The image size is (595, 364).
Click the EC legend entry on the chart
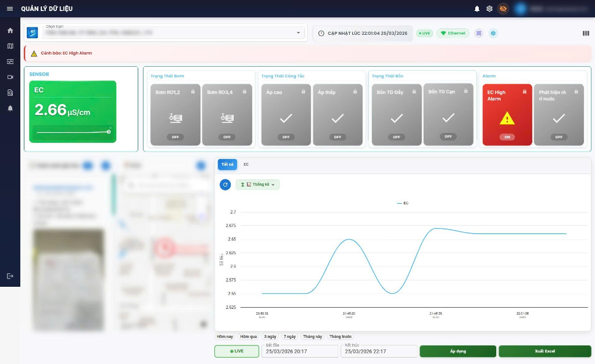[x=402, y=203]
